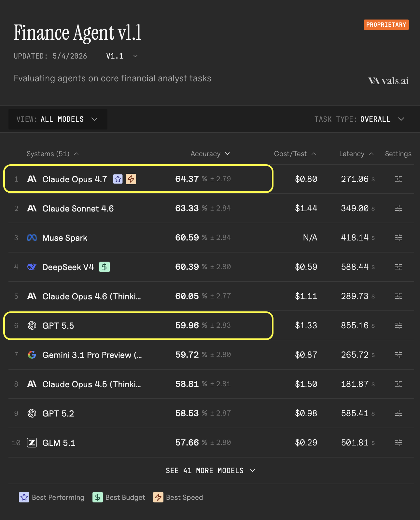Viewport: 420px width, 520px height.
Task: Click the 181.87 s latency value
Action: (x=358, y=384)
